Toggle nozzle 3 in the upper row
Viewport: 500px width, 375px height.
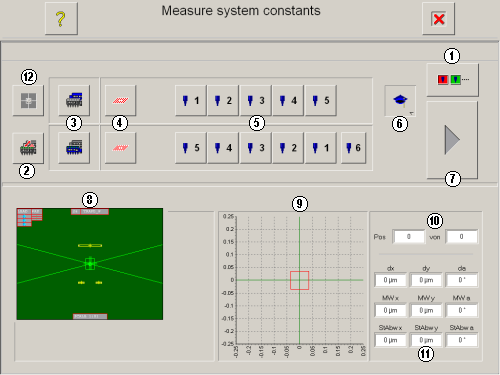tap(256, 100)
